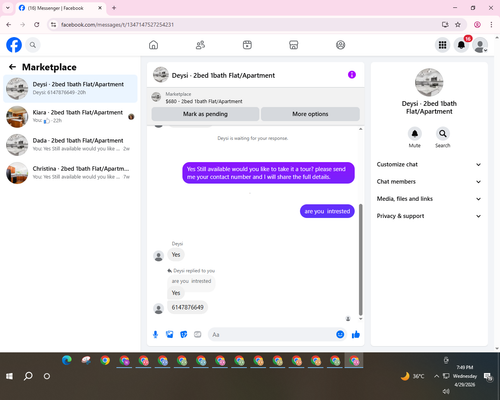The width and height of the screenshot is (500, 400).
Task: Go to the Home icon
Action: 153,45
